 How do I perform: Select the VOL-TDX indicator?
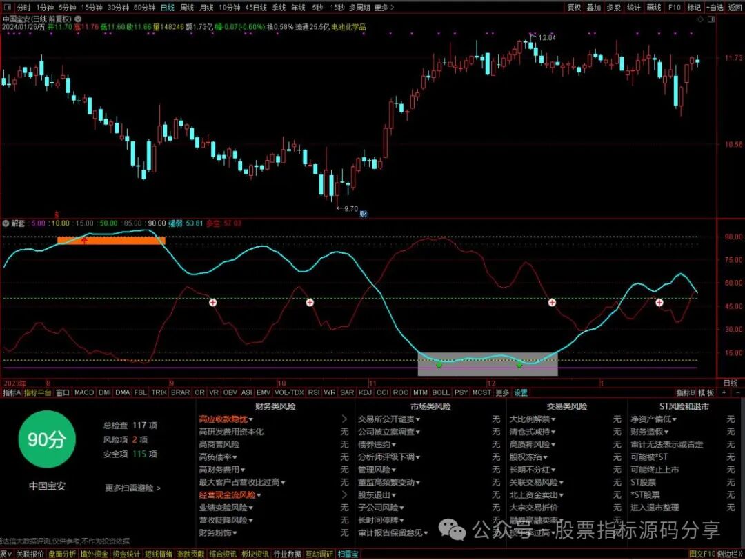click(x=289, y=392)
